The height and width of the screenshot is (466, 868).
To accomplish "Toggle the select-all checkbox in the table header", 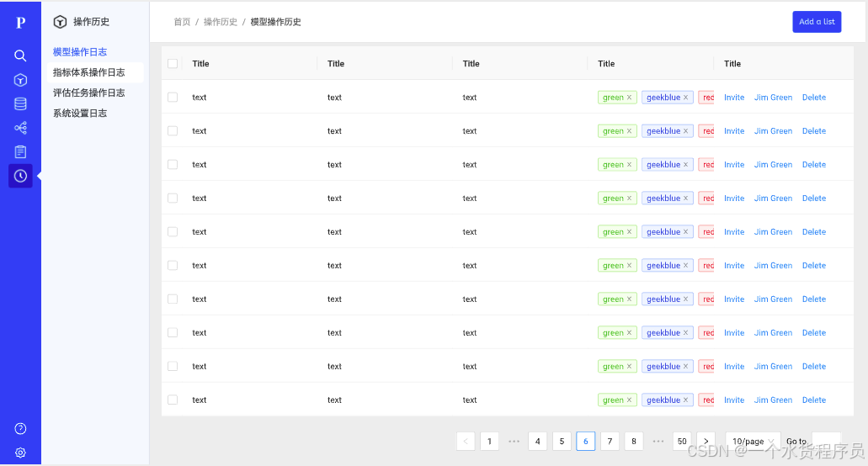I will pos(173,64).
